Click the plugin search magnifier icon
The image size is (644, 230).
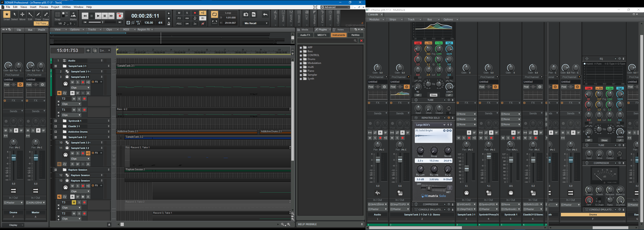pos(355,41)
